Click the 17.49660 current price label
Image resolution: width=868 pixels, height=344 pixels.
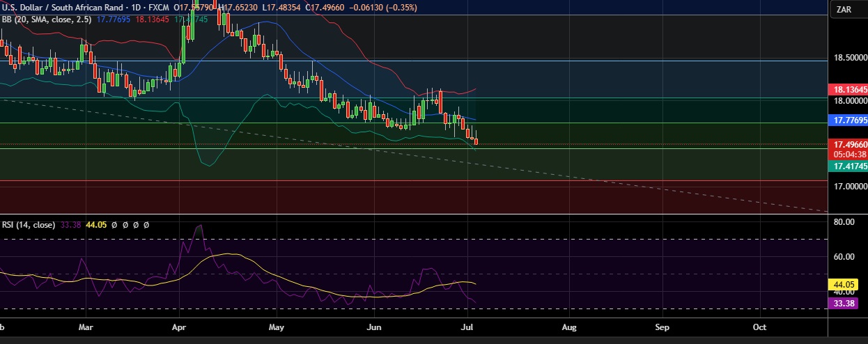[848, 145]
